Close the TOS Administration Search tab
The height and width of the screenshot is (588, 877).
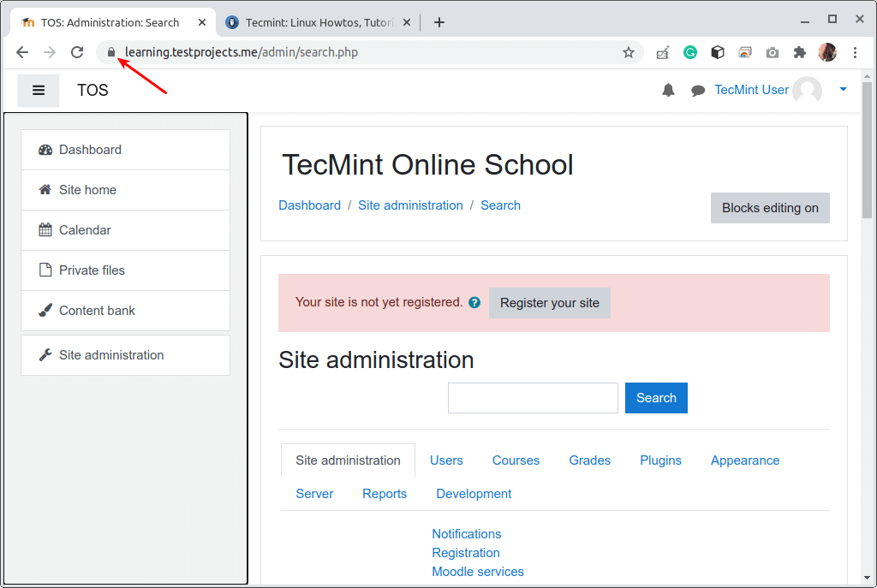(202, 22)
